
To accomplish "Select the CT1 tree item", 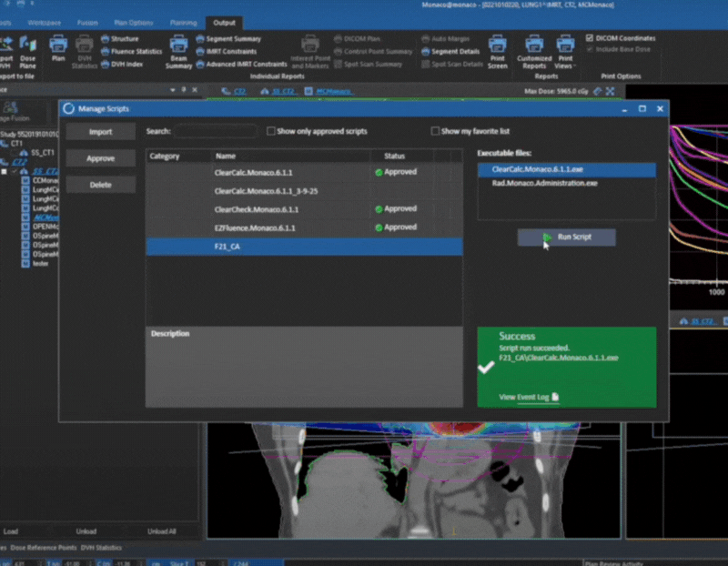I will pyautogui.click(x=16, y=144).
